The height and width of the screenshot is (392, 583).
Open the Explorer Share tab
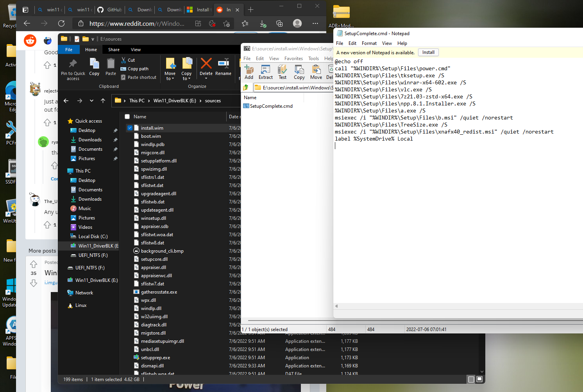pyautogui.click(x=114, y=50)
